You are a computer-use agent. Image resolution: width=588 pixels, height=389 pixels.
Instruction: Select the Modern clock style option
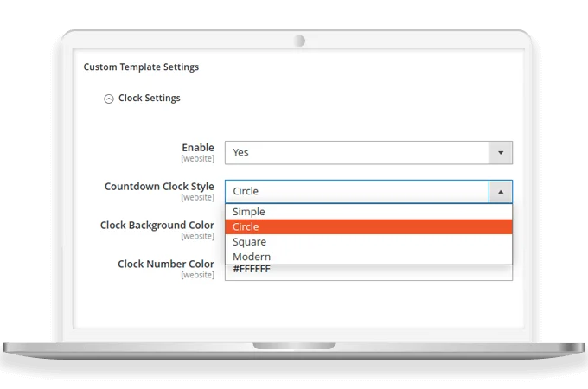coord(252,257)
